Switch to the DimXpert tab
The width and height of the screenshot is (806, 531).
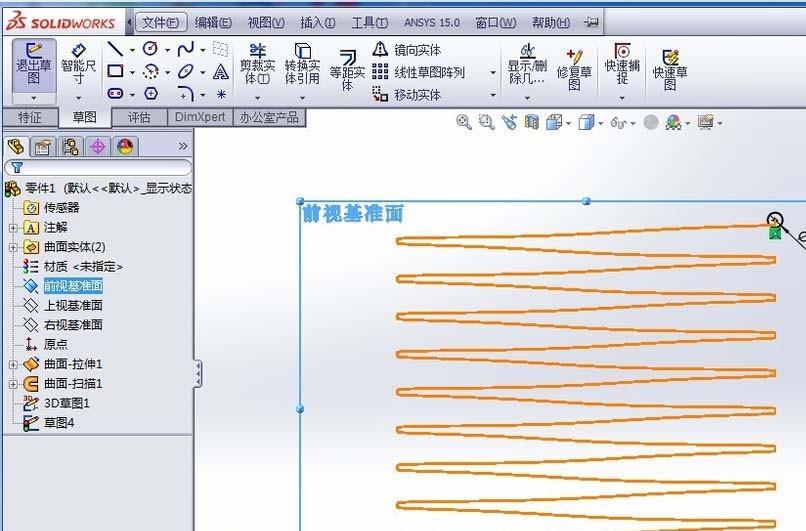[200, 118]
